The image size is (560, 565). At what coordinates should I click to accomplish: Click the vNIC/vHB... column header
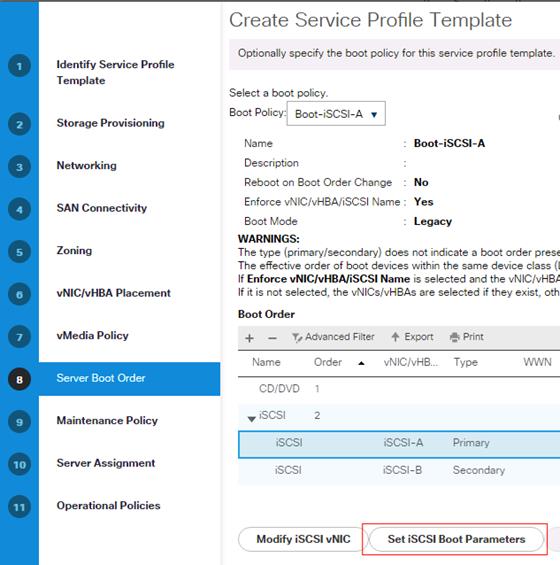[x=411, y=362]
